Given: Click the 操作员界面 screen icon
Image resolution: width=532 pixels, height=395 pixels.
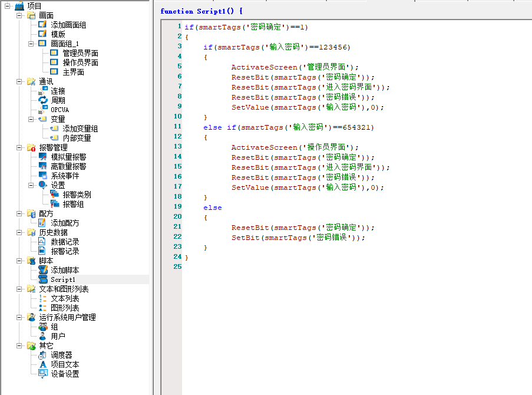Looking at the screenshot, I should pos(54,62).
